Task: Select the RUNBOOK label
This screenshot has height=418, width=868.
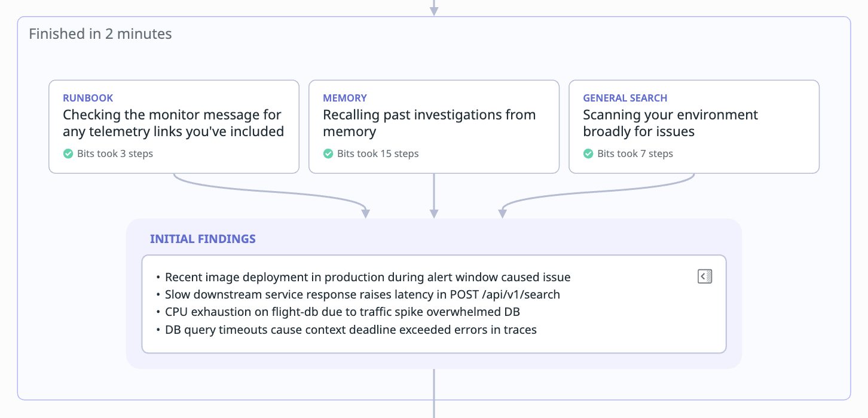Action: point(88,98)
